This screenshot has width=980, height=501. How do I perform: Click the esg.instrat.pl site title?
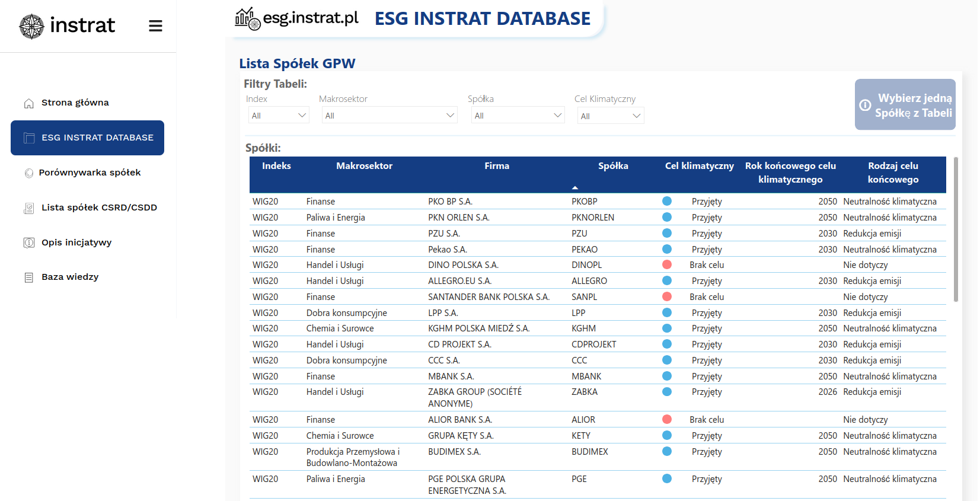click(x=311, y=18)
